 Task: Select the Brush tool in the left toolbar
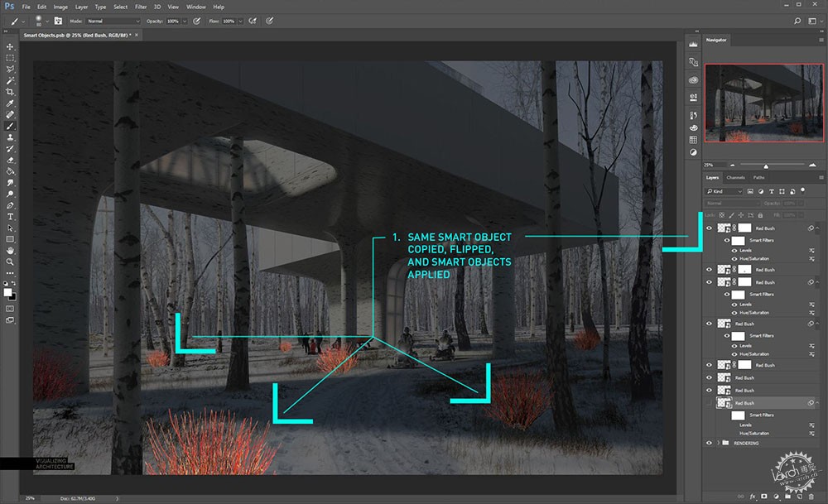9,126
